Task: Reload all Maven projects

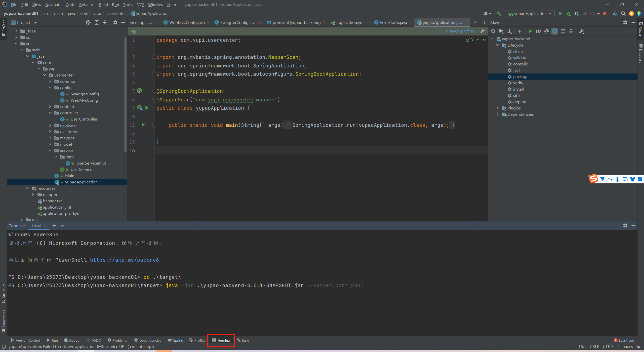Action: [493, 31]
